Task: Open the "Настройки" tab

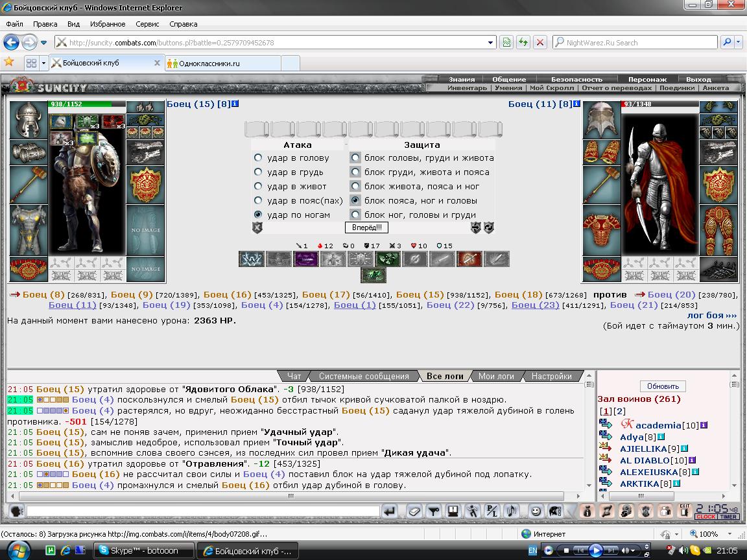Action: coord(552,376)
